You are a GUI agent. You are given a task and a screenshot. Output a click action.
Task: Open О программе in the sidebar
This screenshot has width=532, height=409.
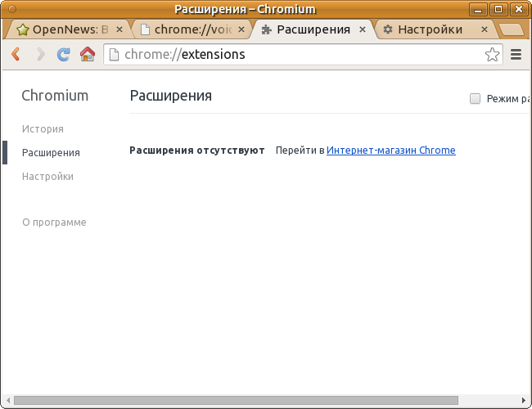54,222
